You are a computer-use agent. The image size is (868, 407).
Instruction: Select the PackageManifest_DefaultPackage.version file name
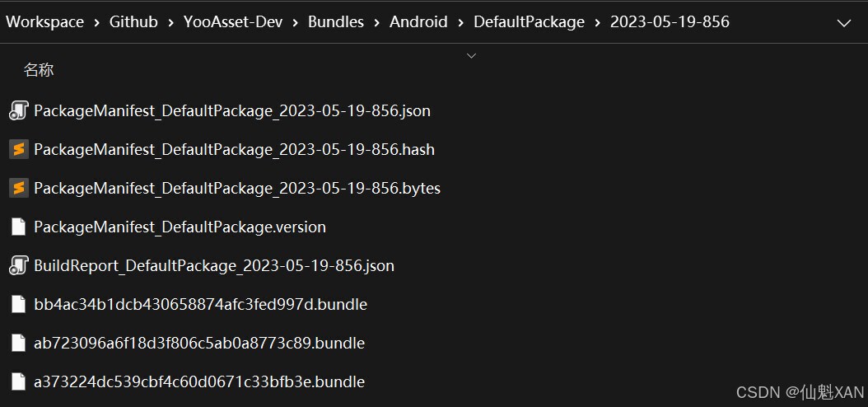180,227
